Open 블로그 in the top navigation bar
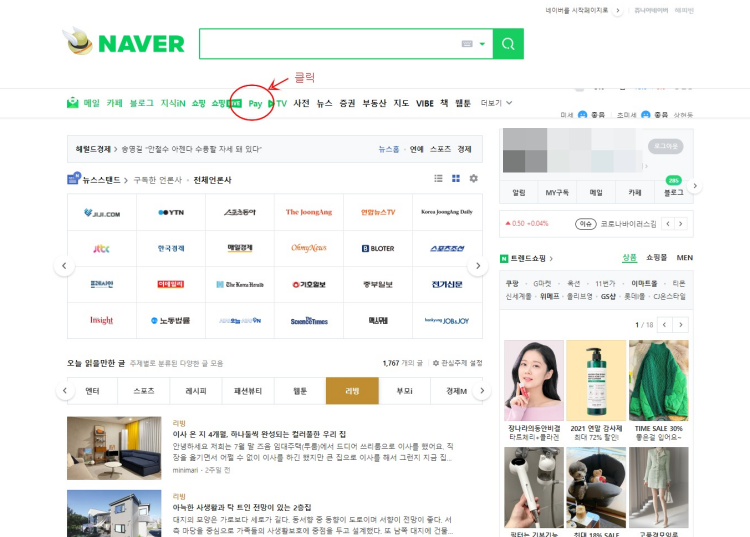The height and width of the screenshot is (537, 750). point(142,103)
